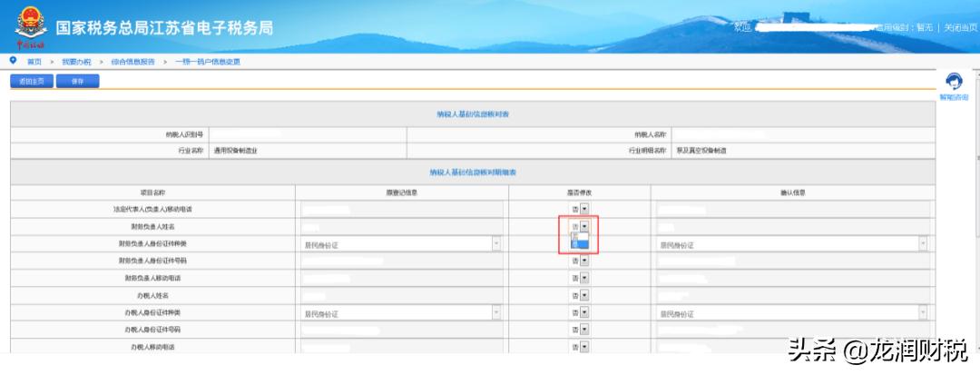Choose highlighted 是 option in open dropdown
The height and width of the screenshot is (375, 980).
coord(579,244)
